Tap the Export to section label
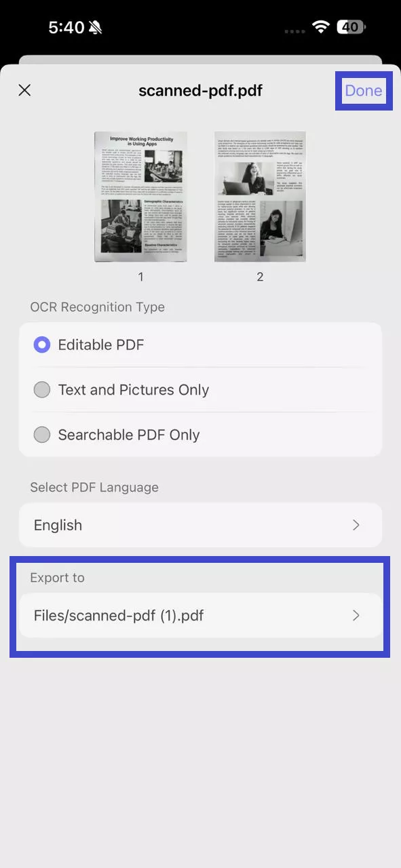Viewport: 401px width, 868px height. click(57, 578)
